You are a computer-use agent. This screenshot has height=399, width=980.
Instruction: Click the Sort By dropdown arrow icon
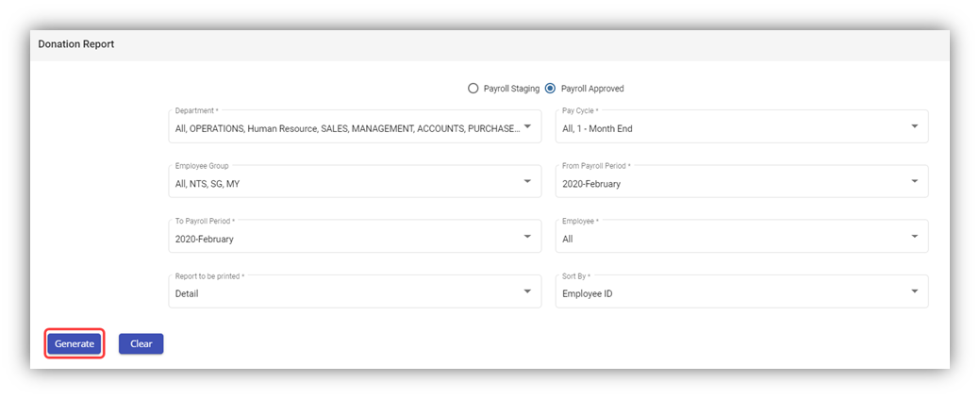(914, 291)
